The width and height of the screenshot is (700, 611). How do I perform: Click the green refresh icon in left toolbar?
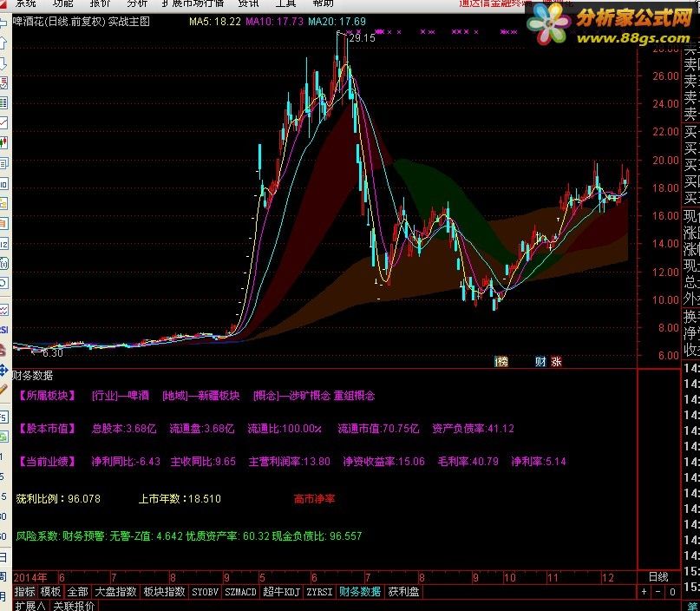click(x=3, y=437)
